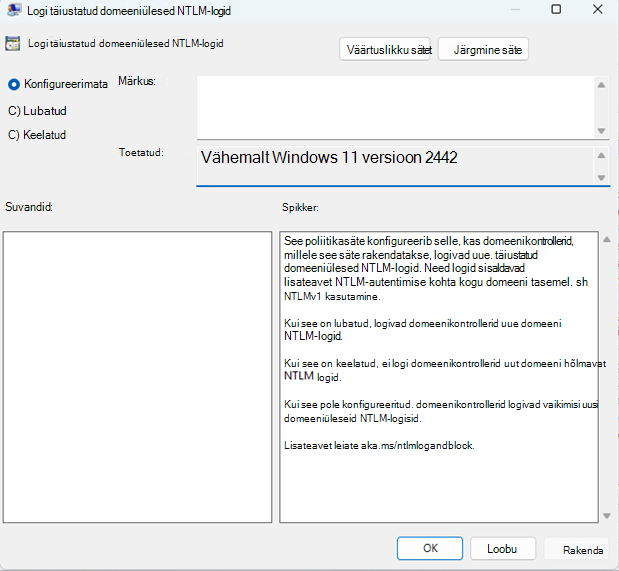Click help paragraph starting 'Kui see on keelatud'
This screenshot has width=619, height=571.
445,370
